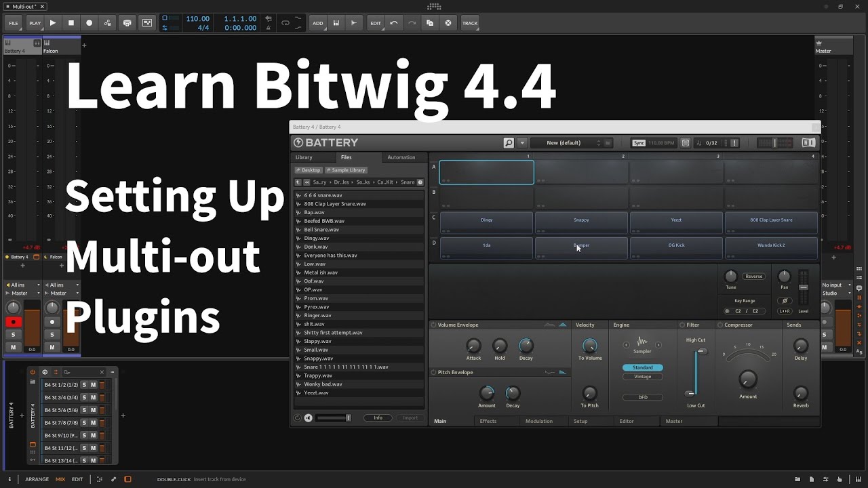Enable global record in the transport bar
The image size is (868, 488).
(89, 23)
